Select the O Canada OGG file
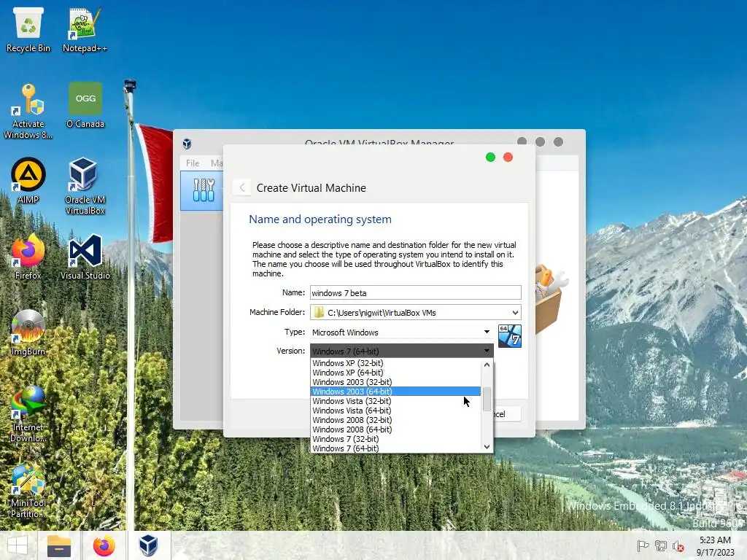This screenshot has width=747, height=560. point(85,106)
